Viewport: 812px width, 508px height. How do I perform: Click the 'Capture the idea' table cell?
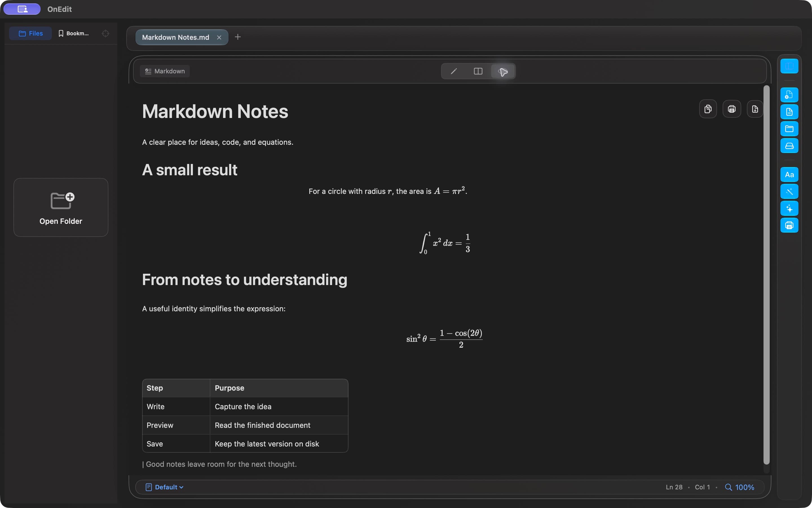[x=279, y=406]
